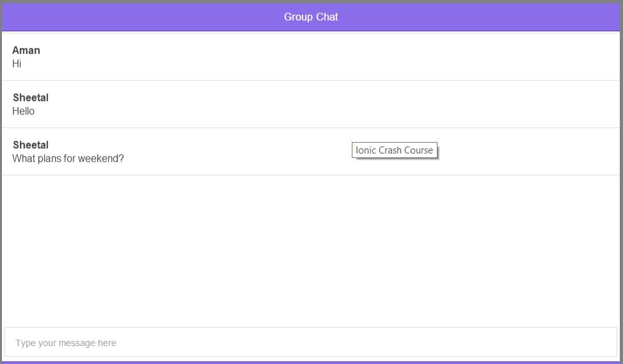Viewport: 623px width, 364px height.
Task: Click the "Hello" message text
Action: 24,111
